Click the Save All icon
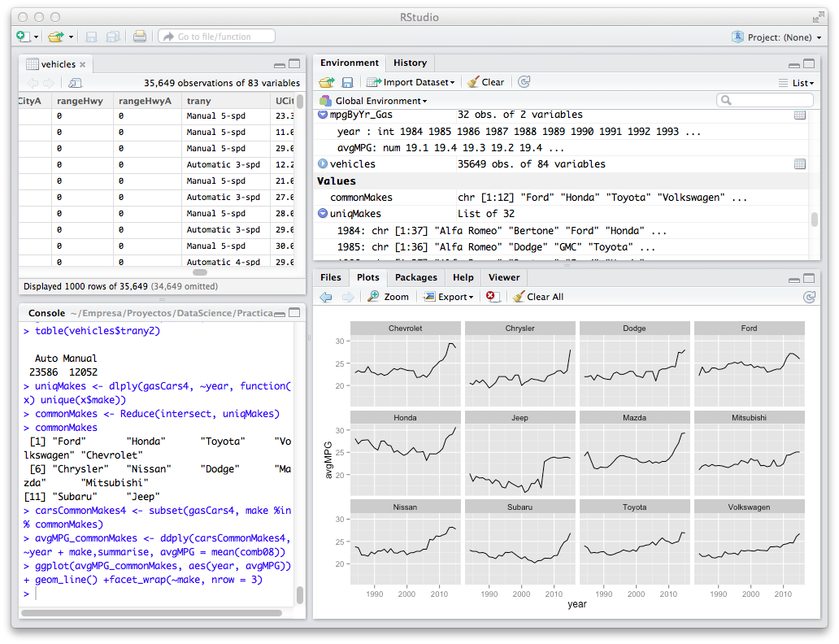The image size is (839, 644). 112,37
